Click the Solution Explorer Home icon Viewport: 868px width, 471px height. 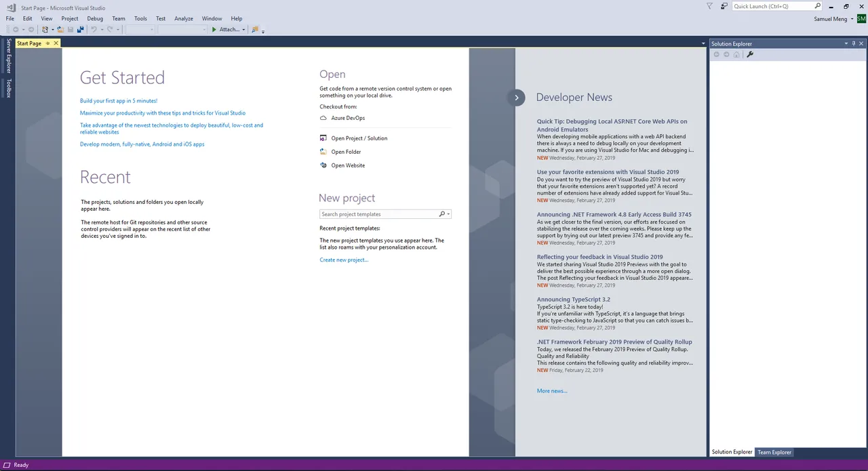(736, 54)
